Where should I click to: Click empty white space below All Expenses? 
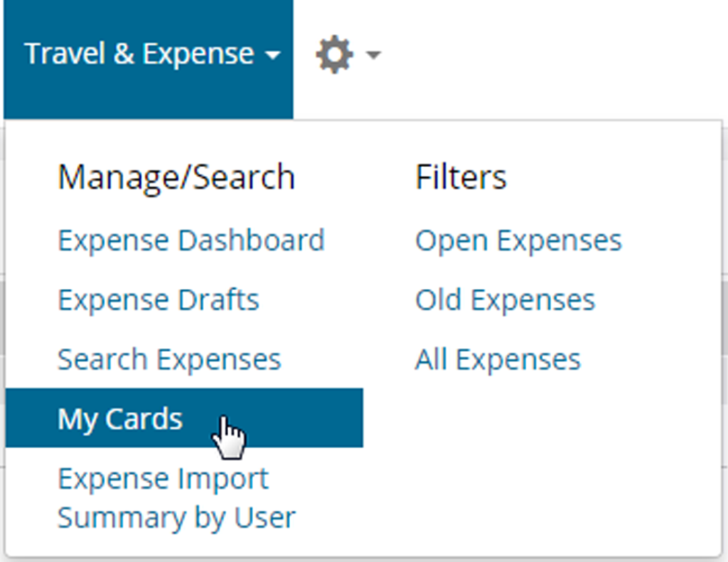click(x=534, y=465)
